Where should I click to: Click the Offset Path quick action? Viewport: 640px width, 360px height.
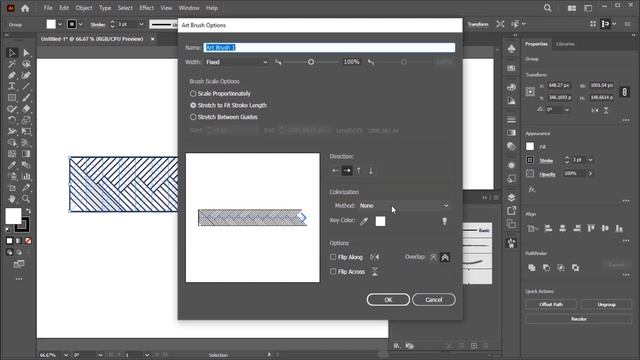[551, 304]
